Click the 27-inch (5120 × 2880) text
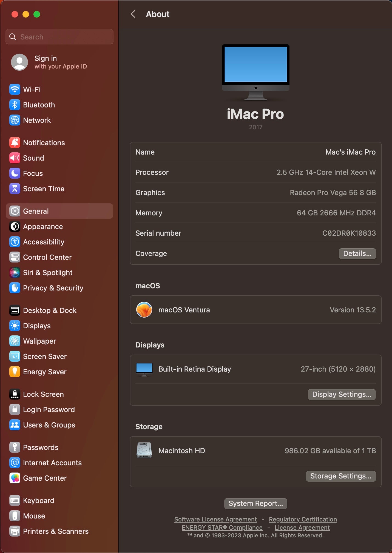Viewport: 392px width, 553px height. coord(338,369)
